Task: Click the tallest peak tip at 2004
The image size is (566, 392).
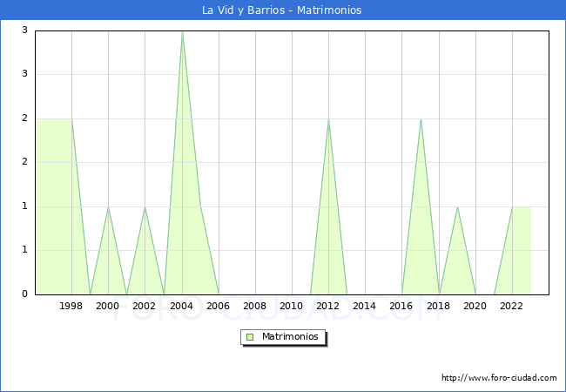Action: 182,32
